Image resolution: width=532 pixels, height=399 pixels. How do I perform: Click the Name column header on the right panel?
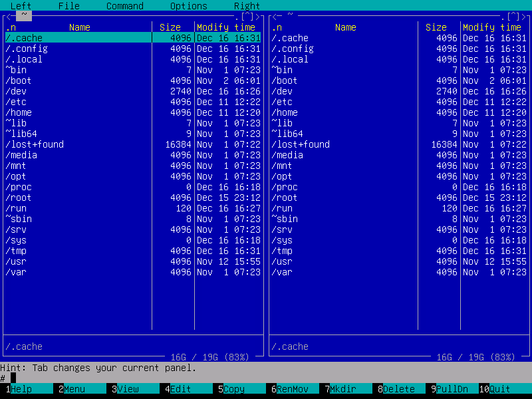(x=345, y=27)
